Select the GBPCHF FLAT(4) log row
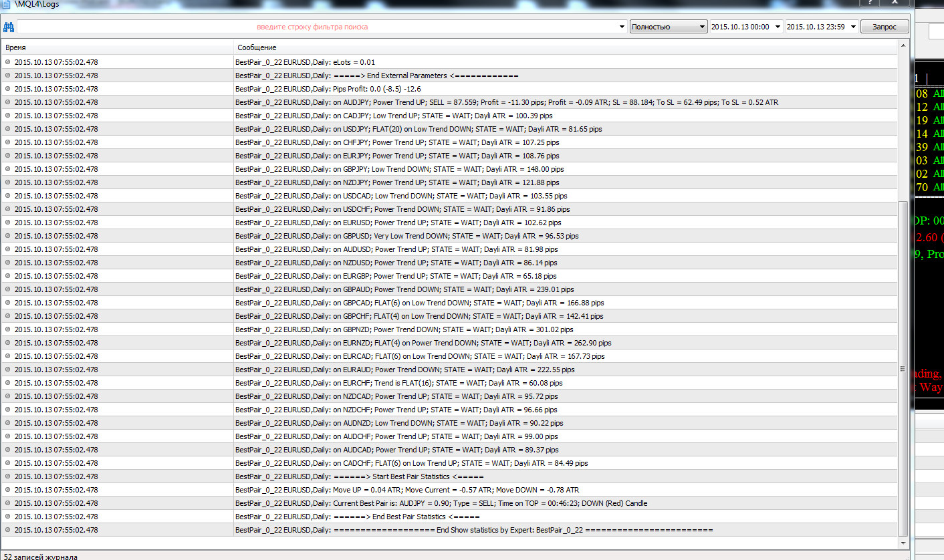 pyautogui.click(x=449, y=316)
